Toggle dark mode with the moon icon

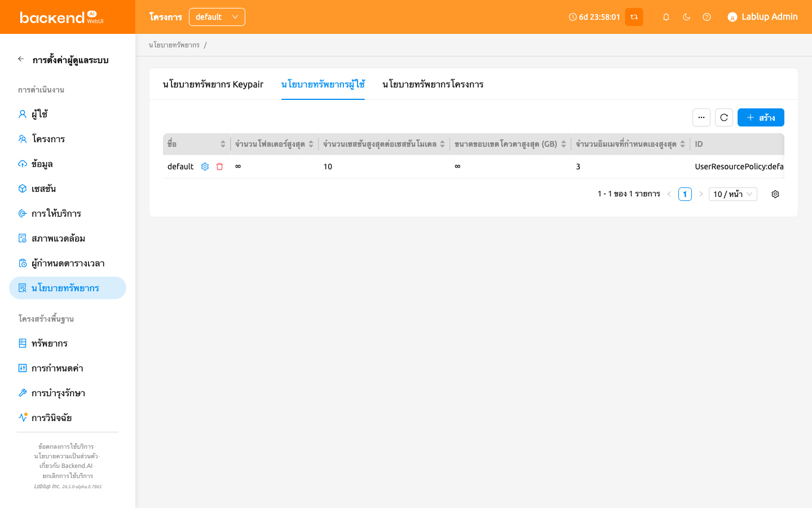tap(686, 17)
